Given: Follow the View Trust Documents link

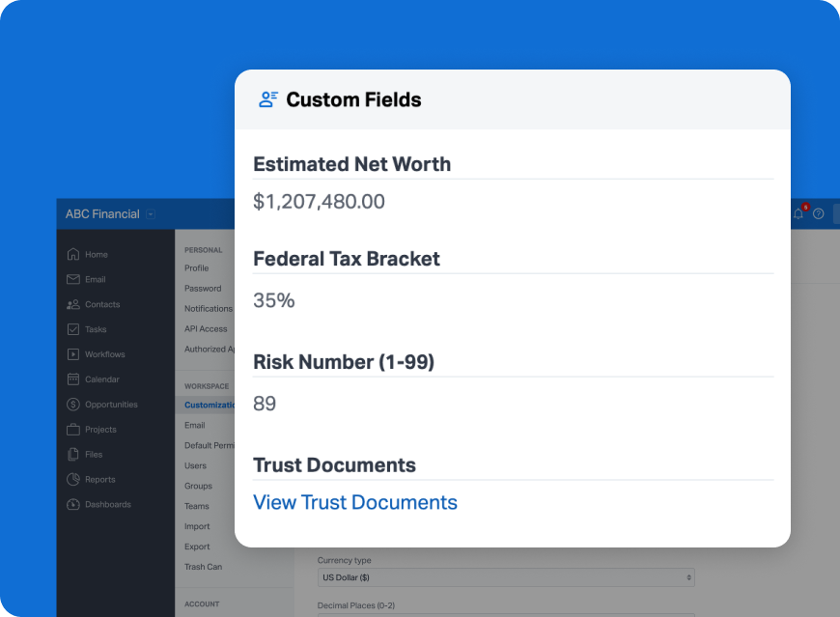Looking at the screenshot, I should 354,502.
